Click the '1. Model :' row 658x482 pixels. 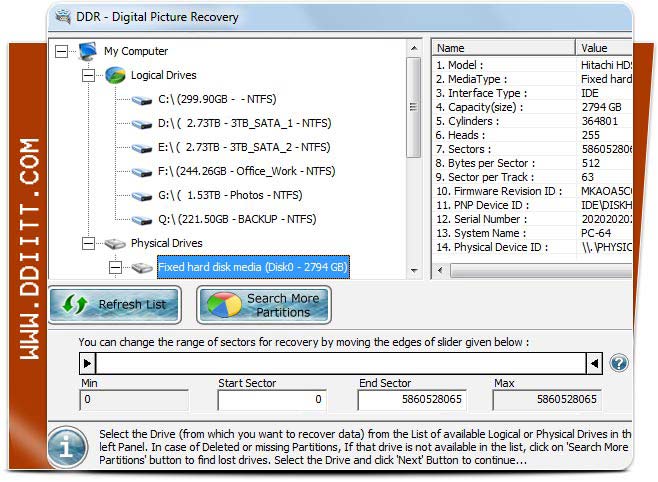tap(533, 65)
